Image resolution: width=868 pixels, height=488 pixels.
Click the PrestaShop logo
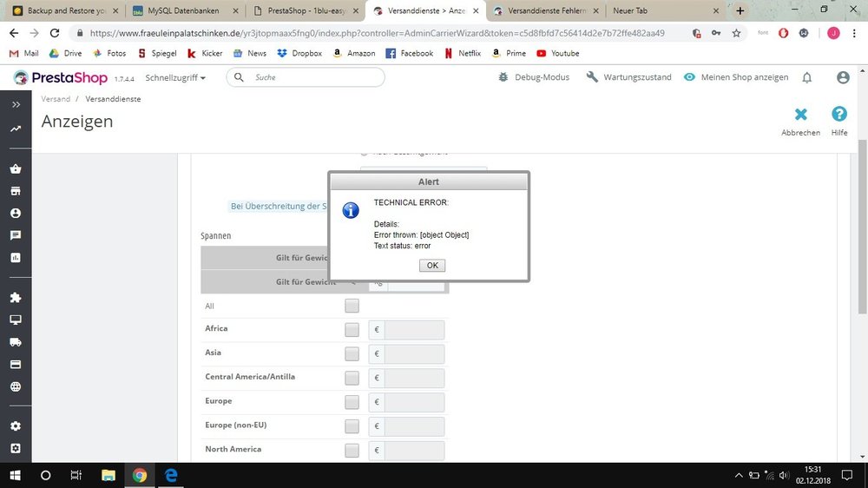click(x=61, y=77)
